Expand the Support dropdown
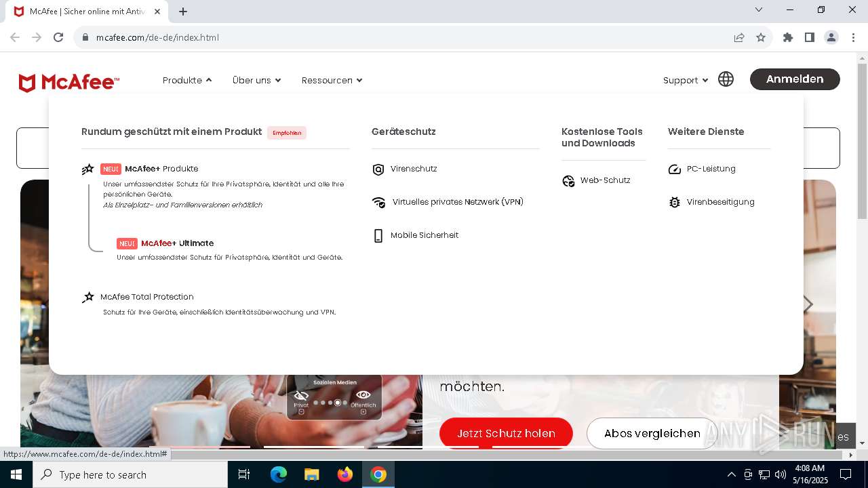The image size is (868, 488). (x=686, y=80)
